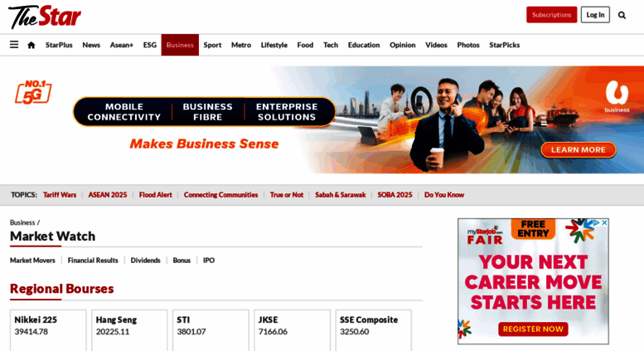Select the Hang Seng bourse card
This screenshot has height=351, width=644.
click(129, 330)
